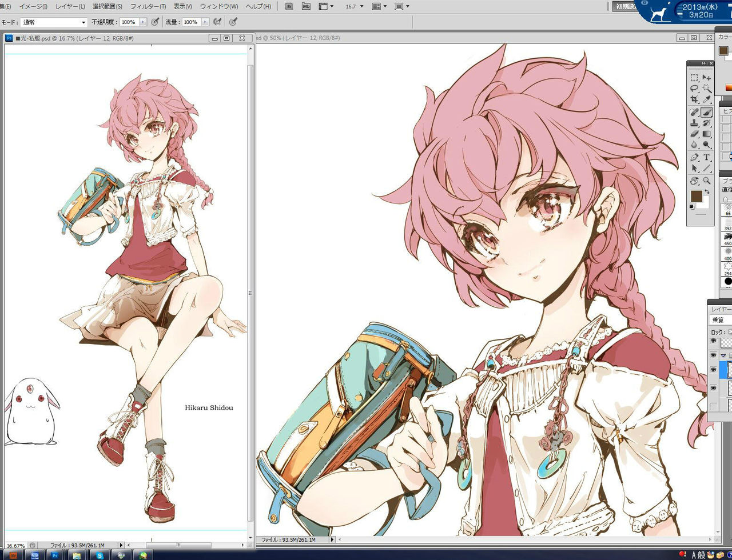The height and width of the screenshot is (560, 732).
Task: Select the Path Selection tool
Action: 694,169
